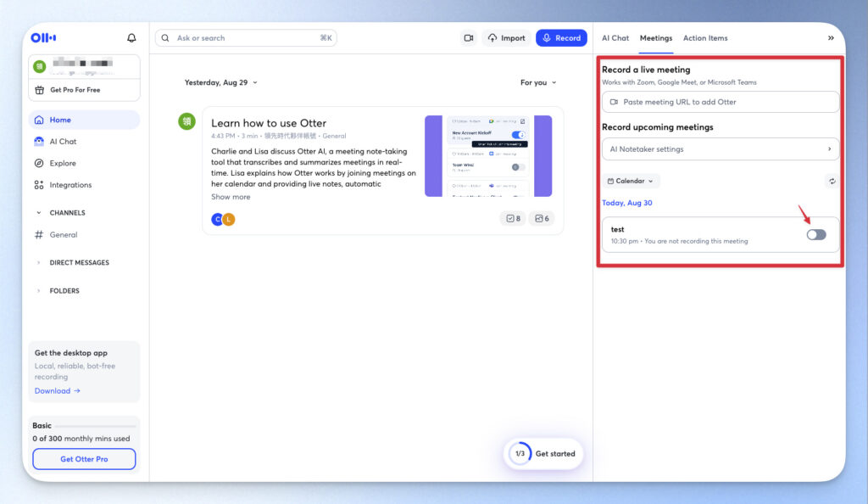
Task: Switch to the AI Chat tab
Action: (x=615, y=37)
